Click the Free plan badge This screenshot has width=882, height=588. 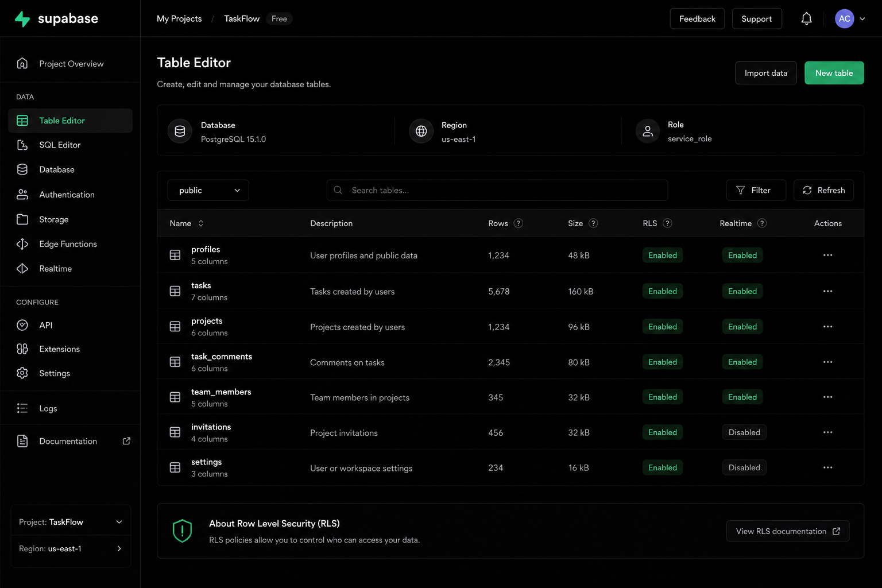coord(279,19)
